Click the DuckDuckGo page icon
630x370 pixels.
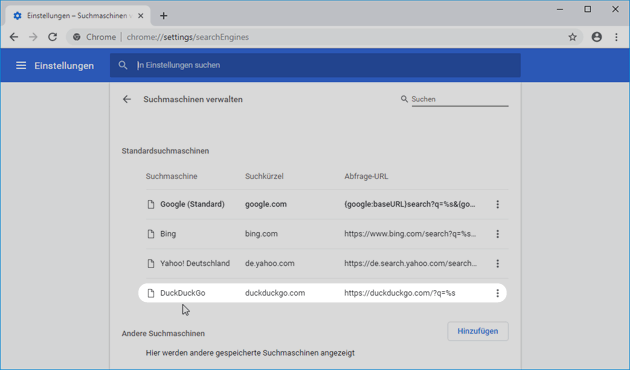pos(151,293)
